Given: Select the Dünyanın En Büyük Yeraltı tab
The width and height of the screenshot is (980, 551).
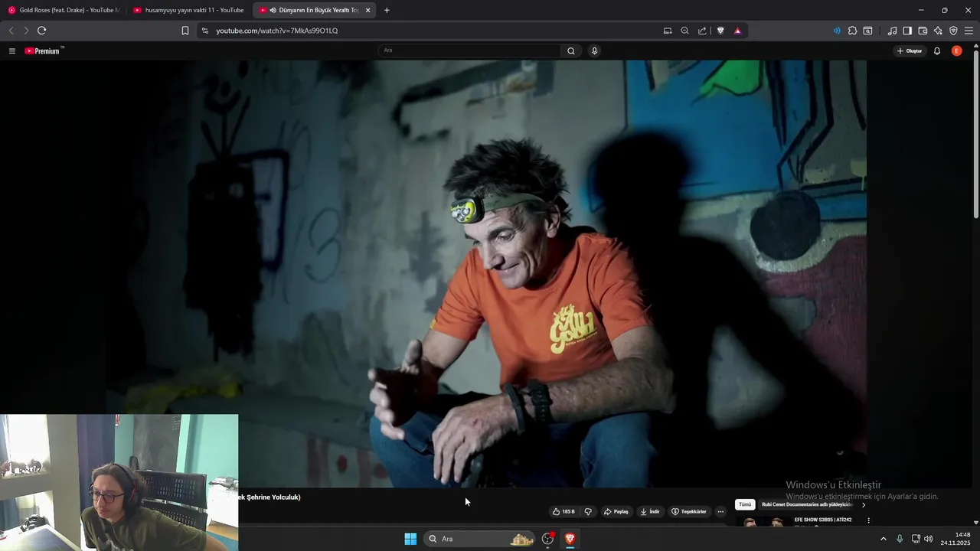Looking at the screenshot, I should tap(315, 10).
